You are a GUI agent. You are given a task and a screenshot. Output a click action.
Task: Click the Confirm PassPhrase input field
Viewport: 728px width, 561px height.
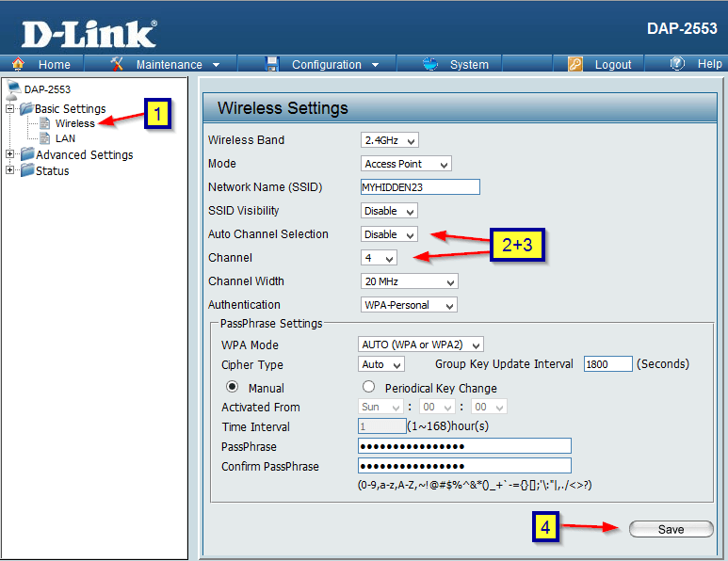click(x=464, y=465)
